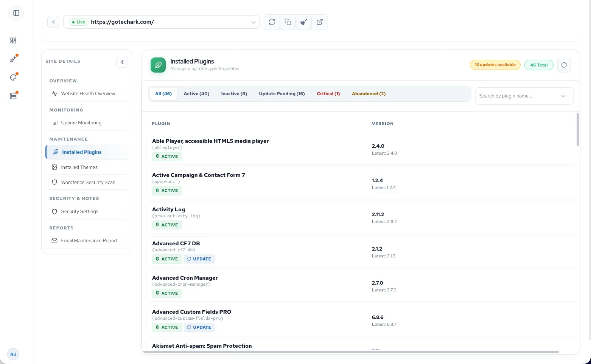Image resolution: width=591 pixels, height=364 pixels.
Task: Open Uptime Monitoring
Action: 87,123
